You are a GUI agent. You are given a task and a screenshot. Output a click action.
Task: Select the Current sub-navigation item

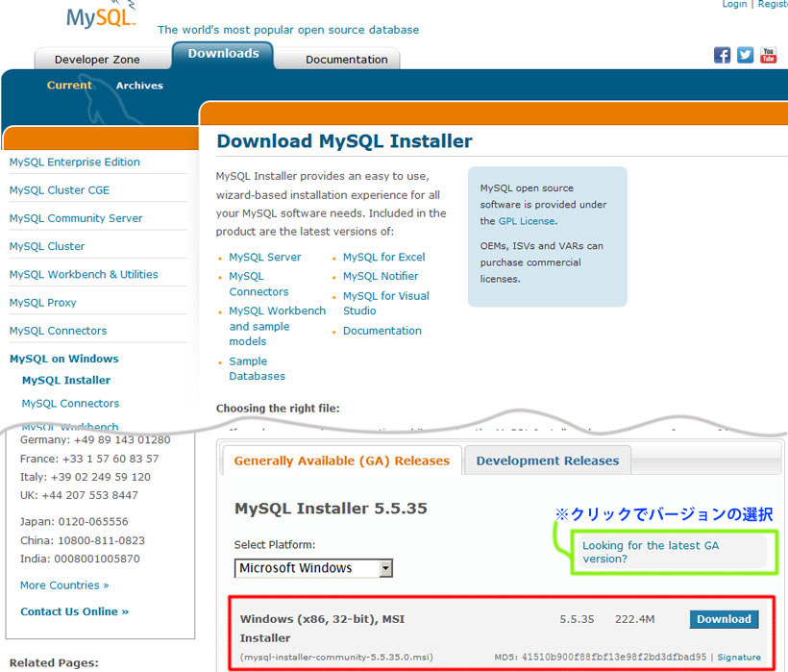[69, 85]
